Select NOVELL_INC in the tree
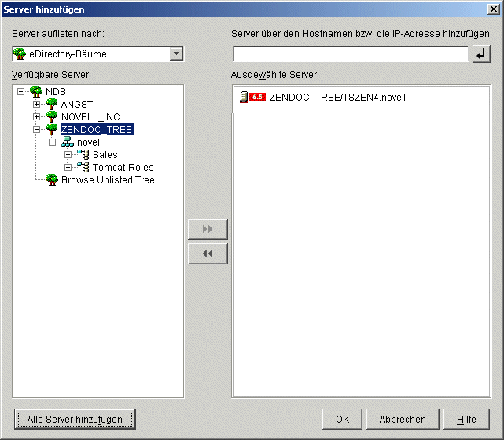This screenshot has height=440, width=504. click(90, 116)
